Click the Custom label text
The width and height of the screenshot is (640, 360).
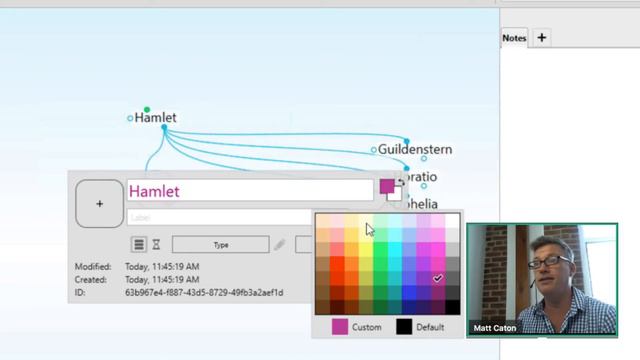(367, 327)
